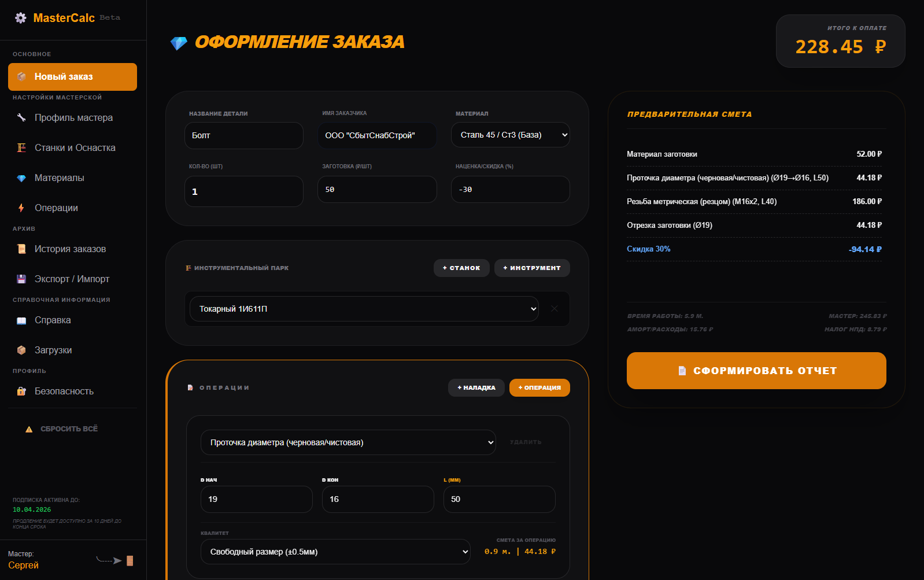Click the floppy disk Экспорт / Импорт icon
The width and height of the screenshot is (924, 580).
21,279
